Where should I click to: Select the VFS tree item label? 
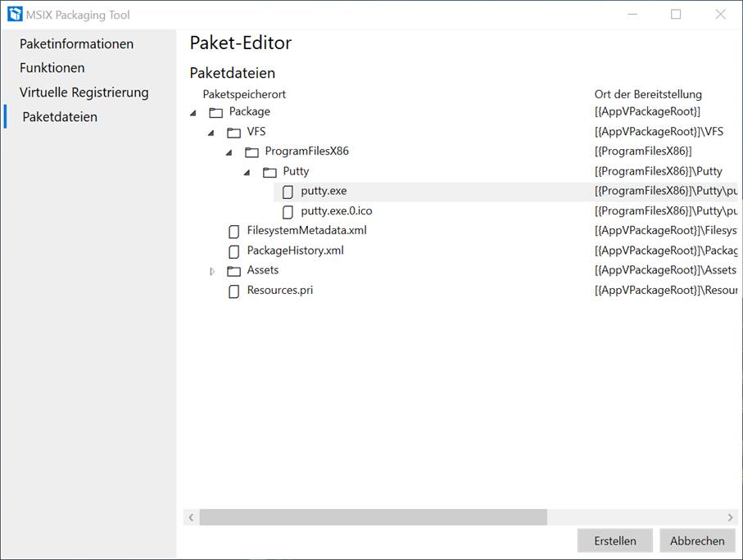click(x=256, y=132)
